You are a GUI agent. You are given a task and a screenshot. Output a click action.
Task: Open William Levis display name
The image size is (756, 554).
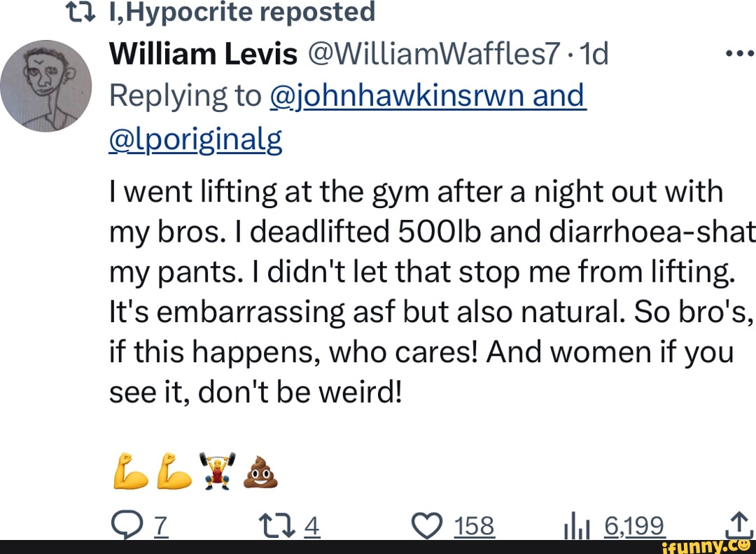(204, 55)
